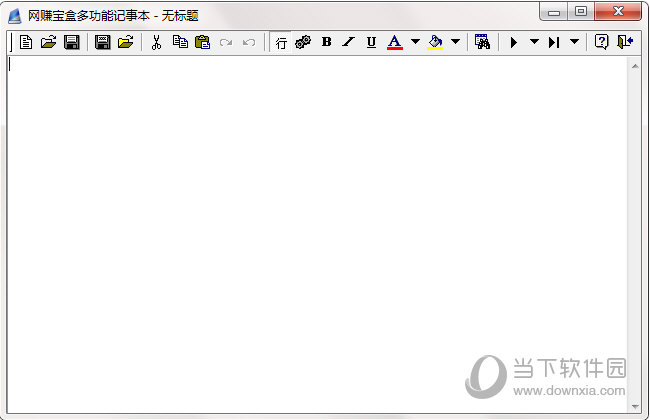Maximize the notepad window
The image size is (650, 420).
(581, 11)
